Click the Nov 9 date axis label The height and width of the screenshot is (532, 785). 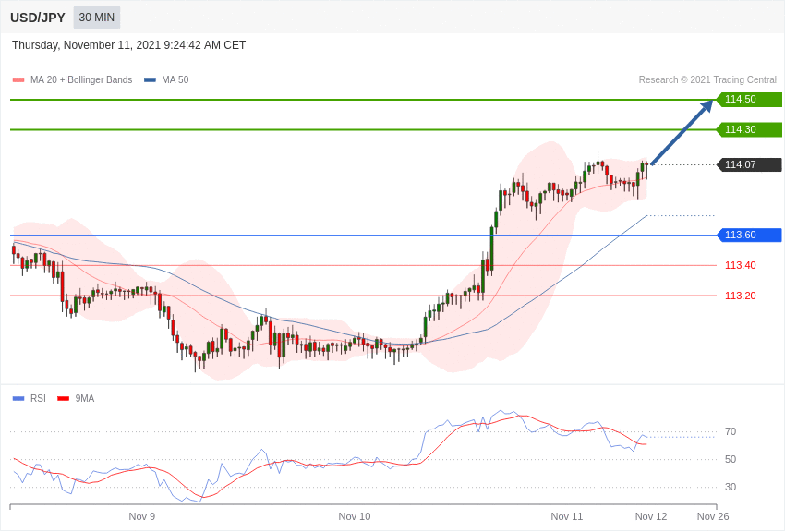pos(141,516)
